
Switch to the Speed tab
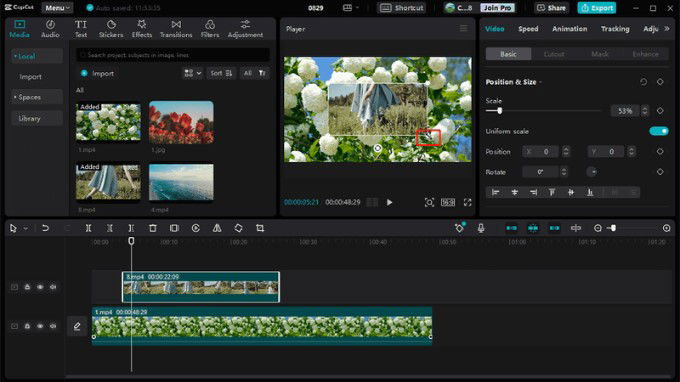click(x=528, y=29)
